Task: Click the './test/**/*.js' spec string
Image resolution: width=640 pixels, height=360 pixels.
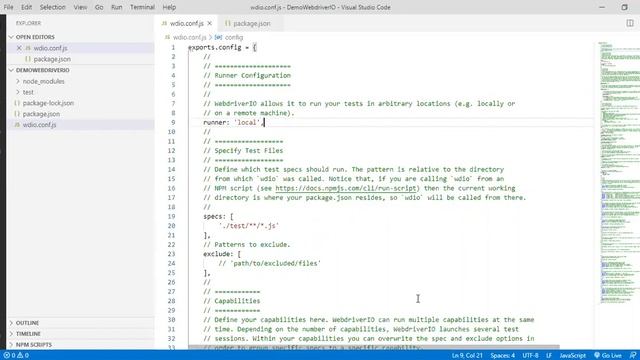Action: click(x=249, y=226)
